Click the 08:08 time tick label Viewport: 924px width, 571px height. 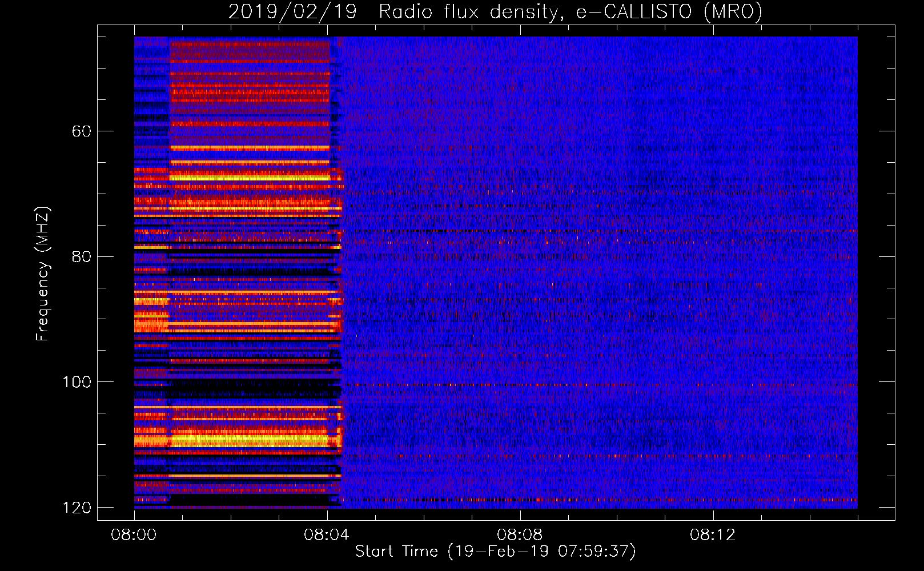[x=520, y=535]
